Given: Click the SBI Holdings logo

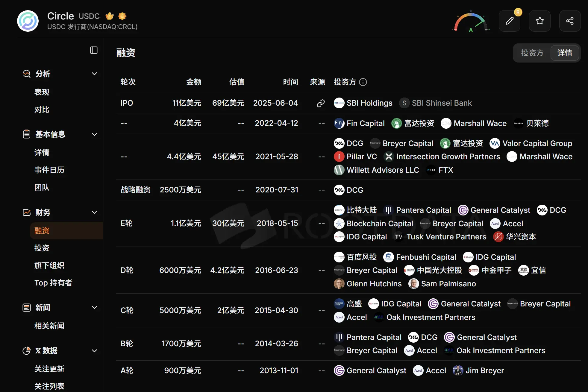Looking at the screenshot, I should [339, 103].
